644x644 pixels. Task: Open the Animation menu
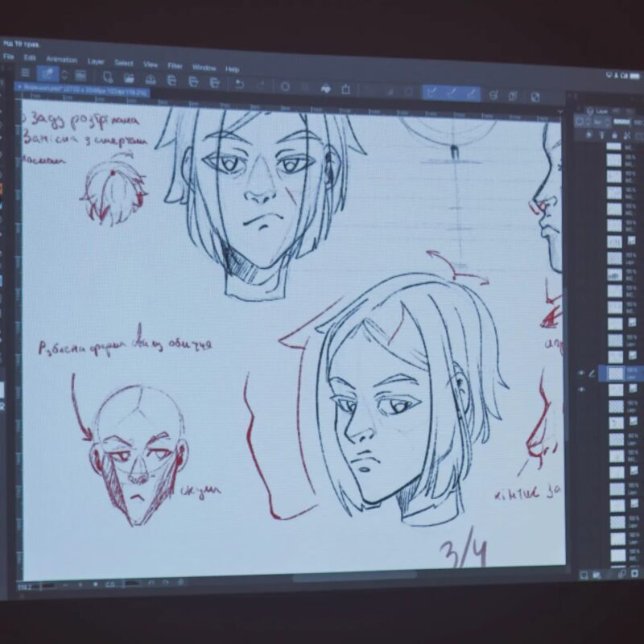pyautogui.click(x=61, y=60)
